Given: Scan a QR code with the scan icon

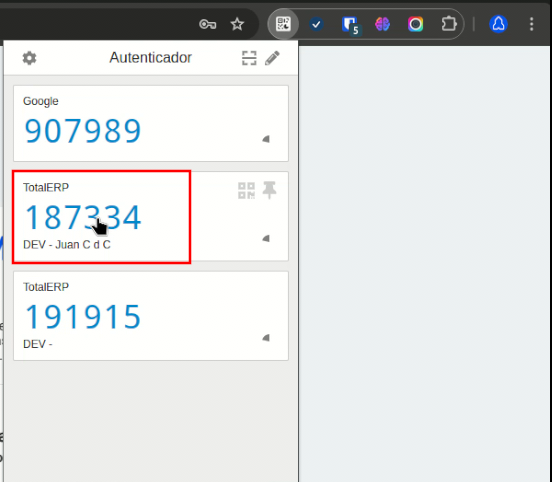Looking at the screenshot, I should pos(249,58).
